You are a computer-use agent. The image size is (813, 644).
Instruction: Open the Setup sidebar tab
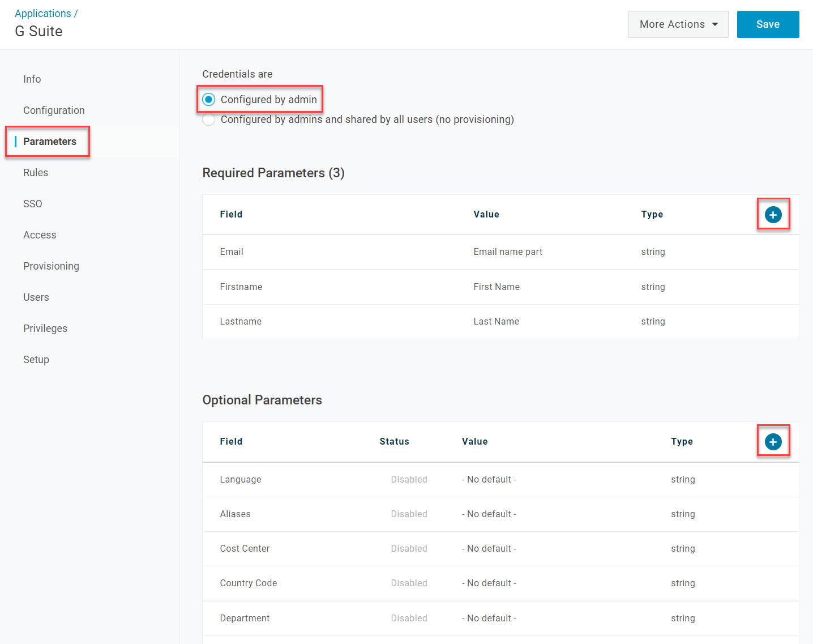pos(36,360)
